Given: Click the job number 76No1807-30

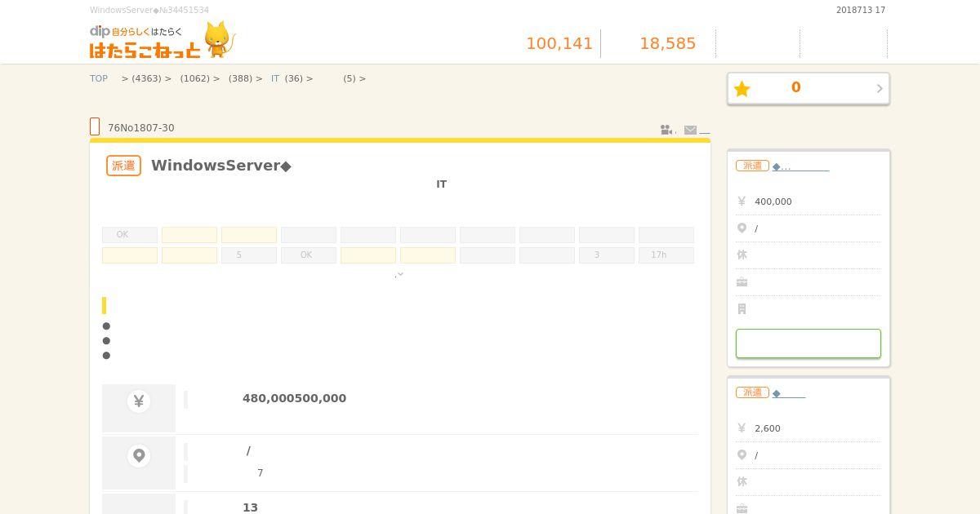Looking at the screenshot, I should click(141, 128).
